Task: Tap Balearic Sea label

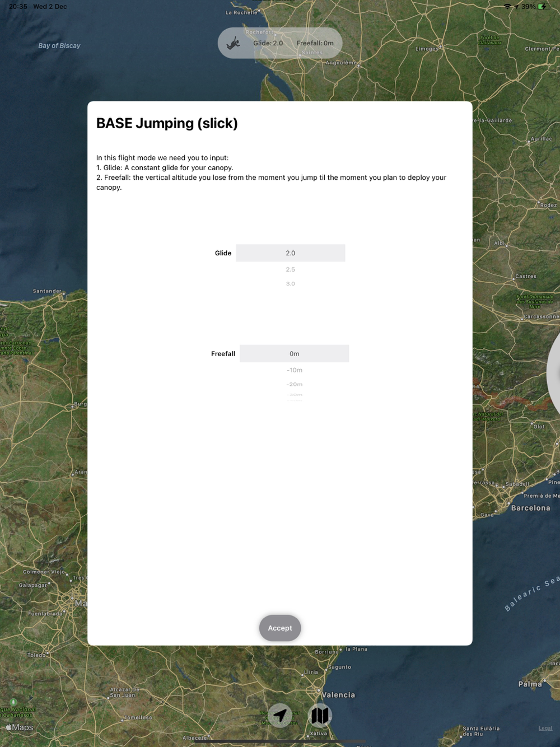Action: tap(531, 594)
